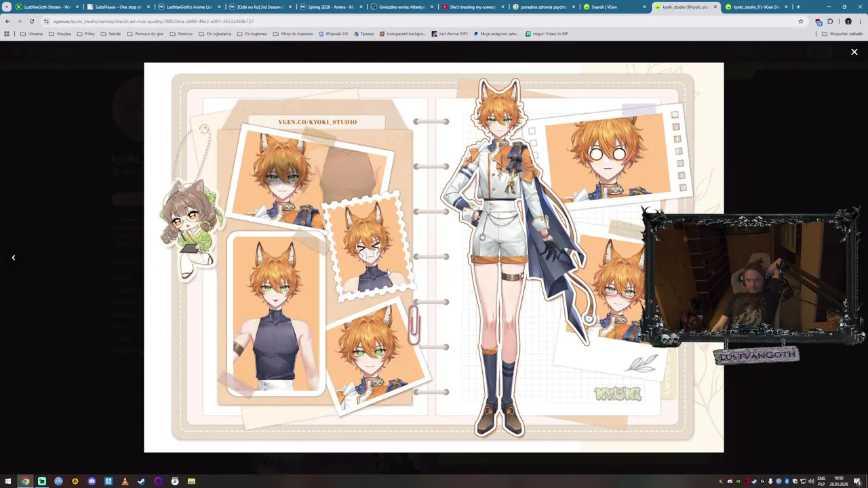Switch to She's treating my comedy tab
Image resolution: width=868 pixels, height=488 pixels.
473,7
